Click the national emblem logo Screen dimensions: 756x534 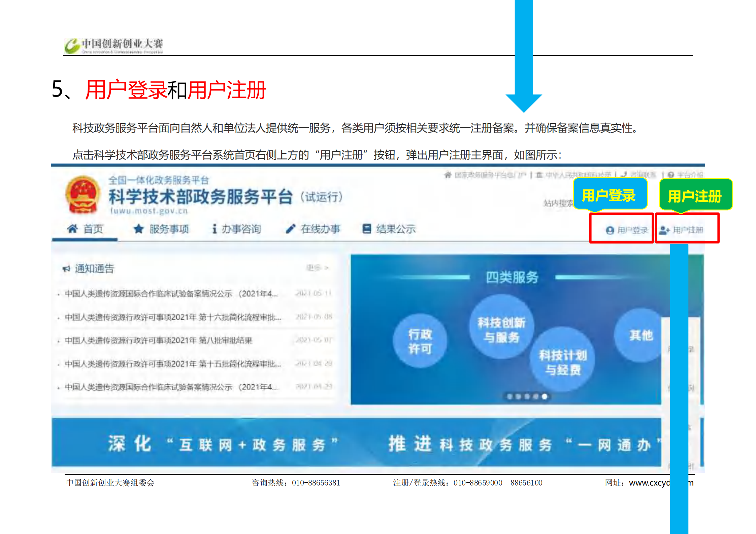coord(83,195)
